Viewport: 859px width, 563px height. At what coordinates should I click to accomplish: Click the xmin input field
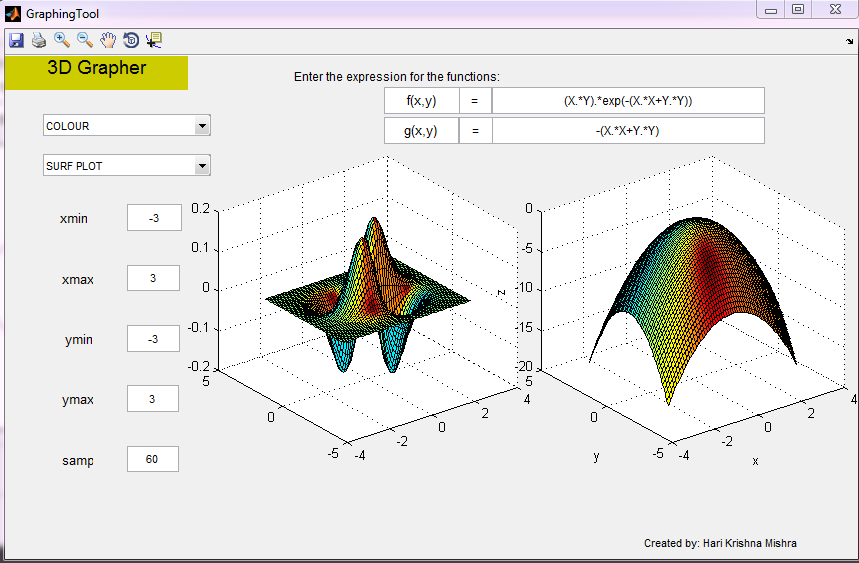pos(154,218)
